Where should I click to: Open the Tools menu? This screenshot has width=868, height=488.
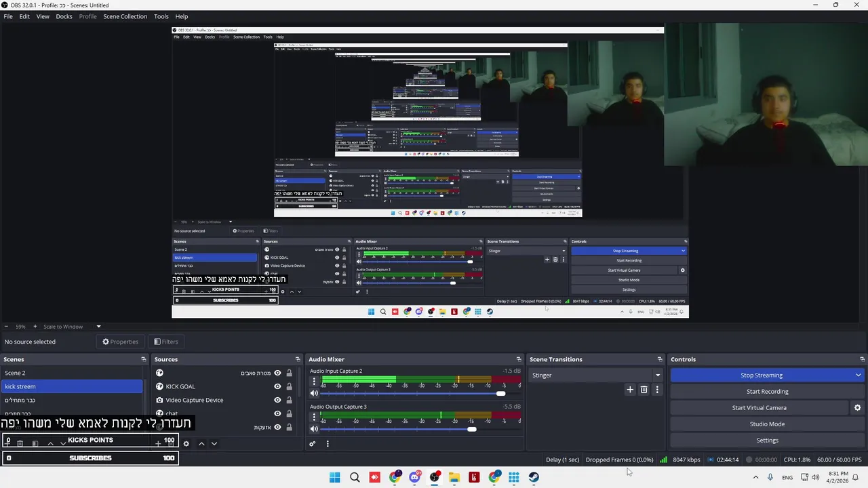[x=161, y=16]
